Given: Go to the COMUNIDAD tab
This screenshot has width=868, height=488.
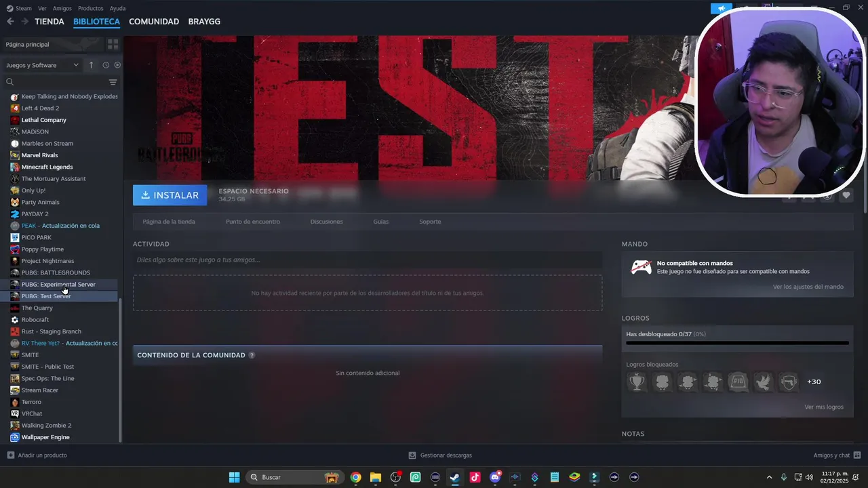Looking at the screenshot, I should [154, 22].
